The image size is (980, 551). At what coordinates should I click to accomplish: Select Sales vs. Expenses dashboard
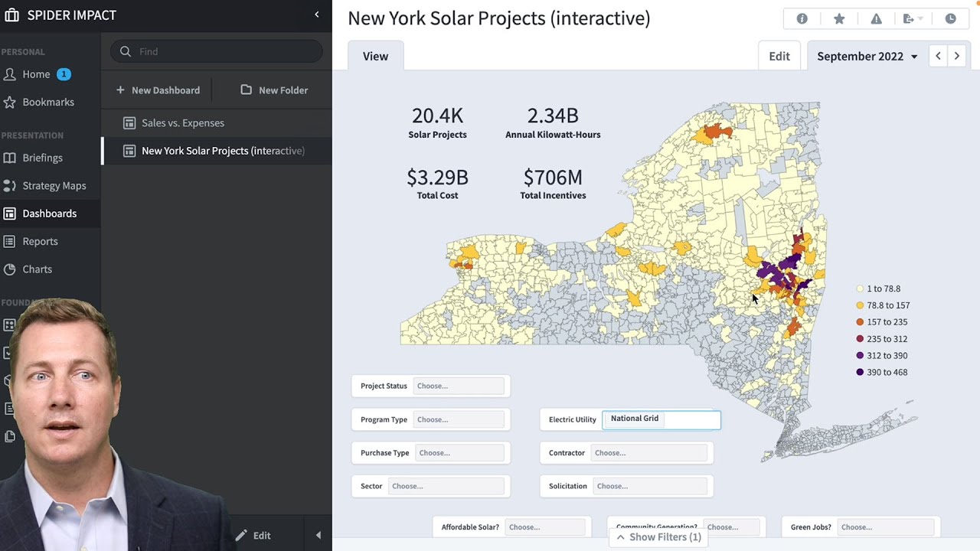coord(182,122)
